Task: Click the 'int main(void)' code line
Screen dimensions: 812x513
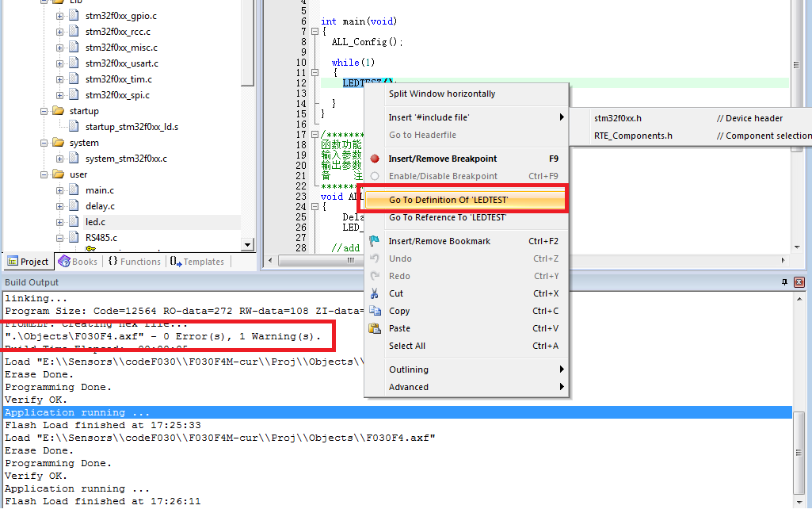Action: tap(358, 21)
